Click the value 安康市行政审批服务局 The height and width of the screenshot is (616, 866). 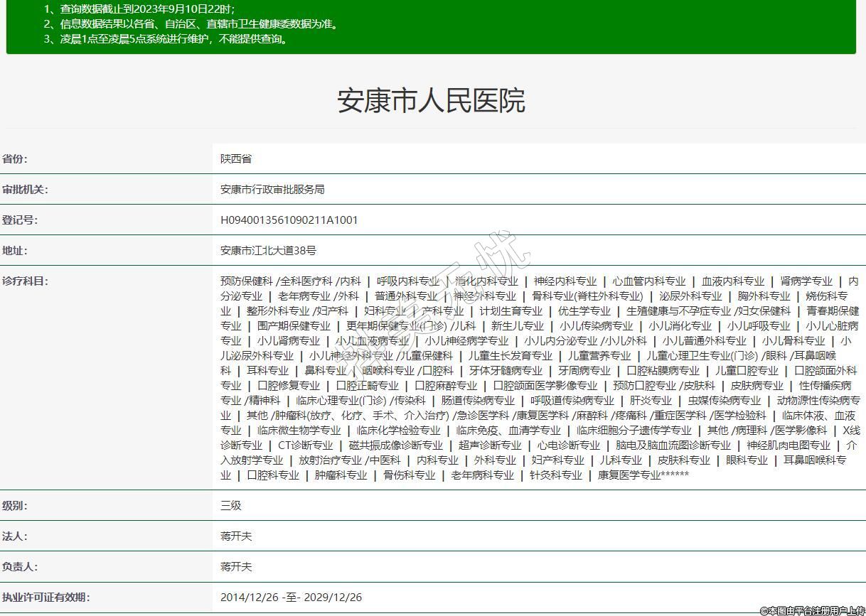coord(272,190)
